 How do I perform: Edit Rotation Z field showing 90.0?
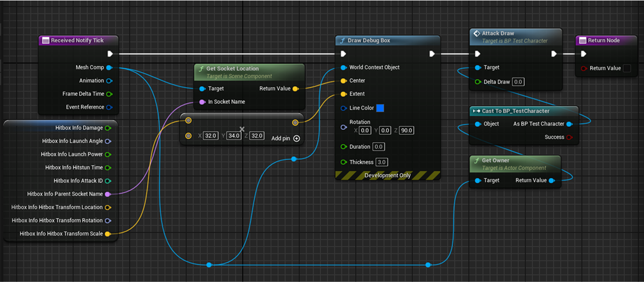coord(407,130)
